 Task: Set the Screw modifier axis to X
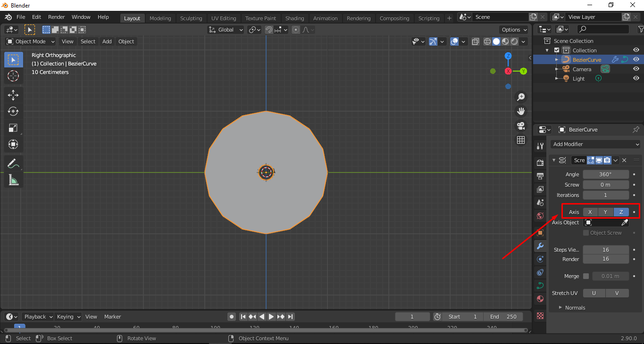589,212
